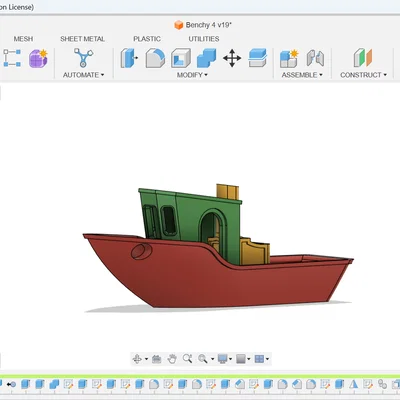Image resolution: width=400 pixels, height=400 pixels.
Task: Expand the Display Settings dropdown arrow
Action: pos(230,359)
